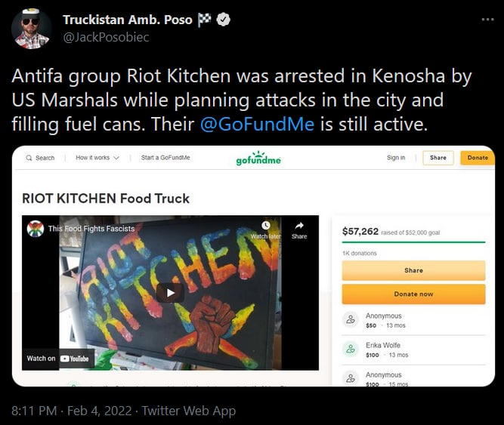Click Erika Wolfe donor avatar icon
Image resolution: width=504 pixels, height=425 pixels.
tap(350, 349)
